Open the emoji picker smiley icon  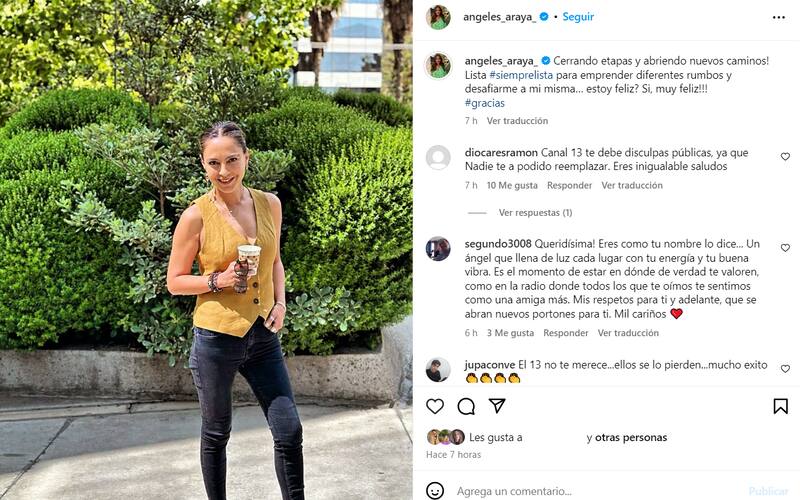pos(435,491)
